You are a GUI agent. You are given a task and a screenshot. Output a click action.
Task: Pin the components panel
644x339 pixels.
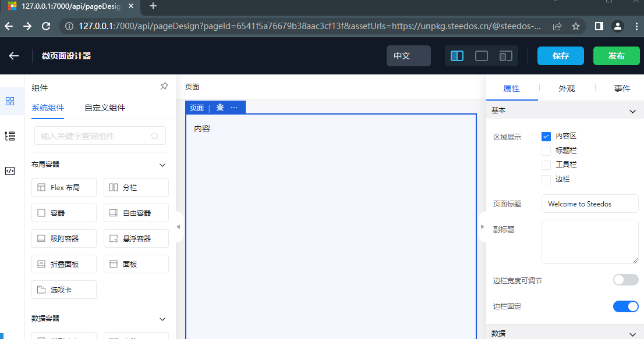point(164,87)
